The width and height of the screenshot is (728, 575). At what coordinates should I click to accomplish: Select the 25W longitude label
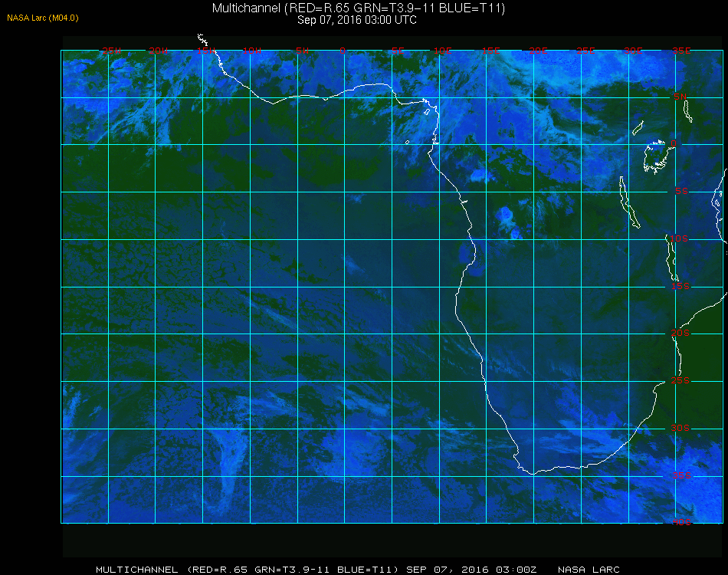coord(111,51)
